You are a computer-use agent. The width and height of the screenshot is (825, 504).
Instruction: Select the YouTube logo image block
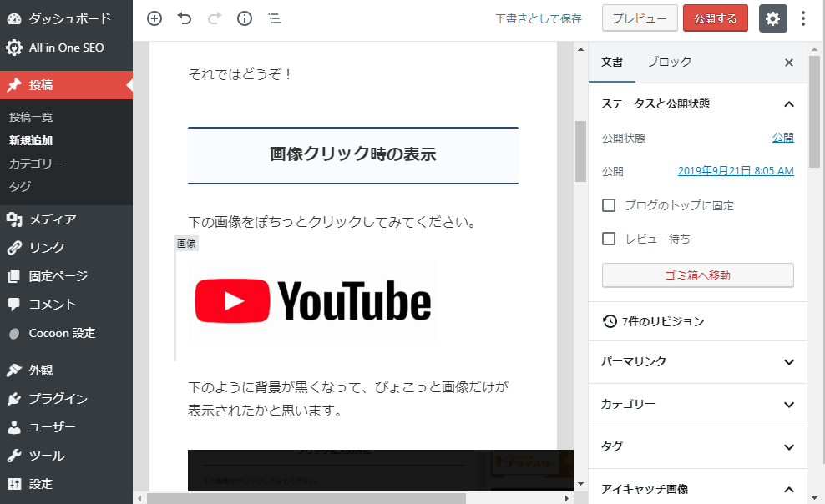(x=312, y=300)
